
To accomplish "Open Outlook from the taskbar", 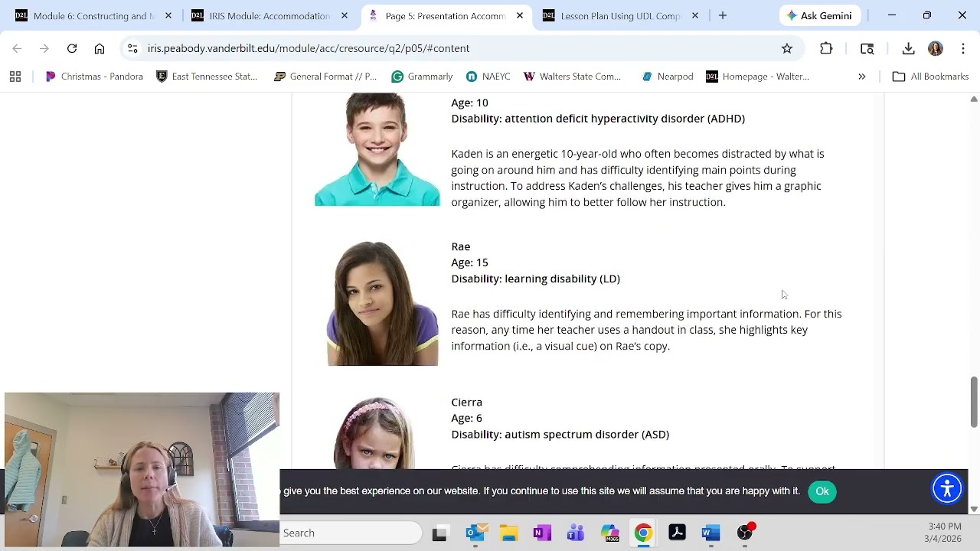I will (475, 533).
